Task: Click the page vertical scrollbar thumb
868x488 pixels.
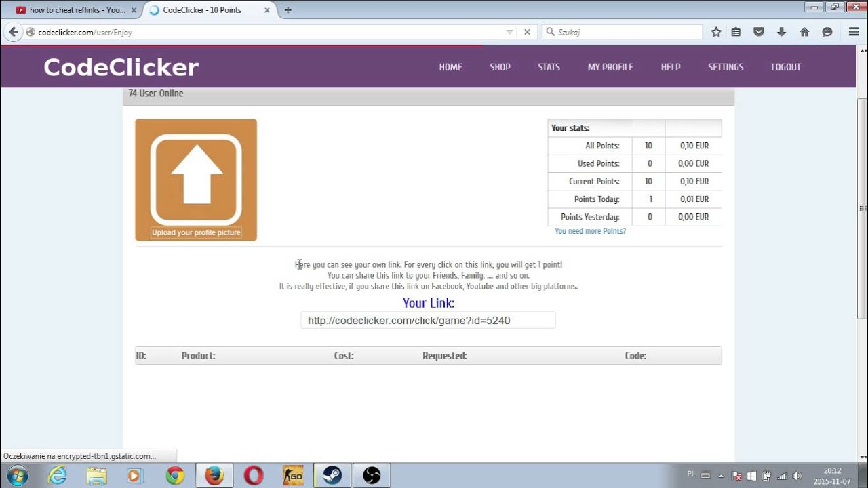Action: 863,208
